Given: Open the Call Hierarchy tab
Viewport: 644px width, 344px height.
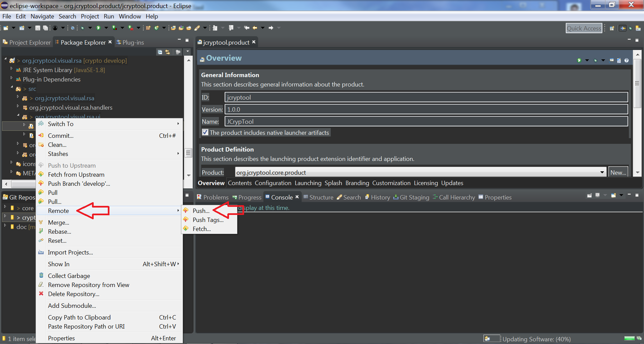Looking at the screenshot, I should click(454, 197).
